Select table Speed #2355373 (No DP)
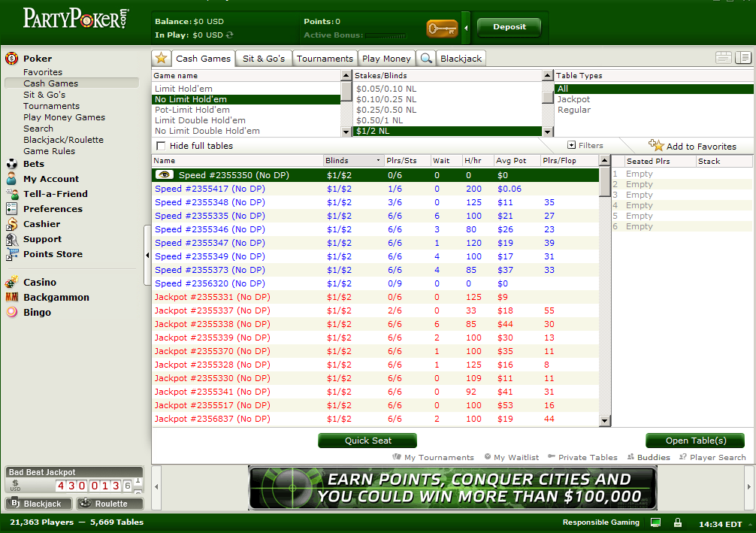The image size is (756, 533). coord(376,270)
